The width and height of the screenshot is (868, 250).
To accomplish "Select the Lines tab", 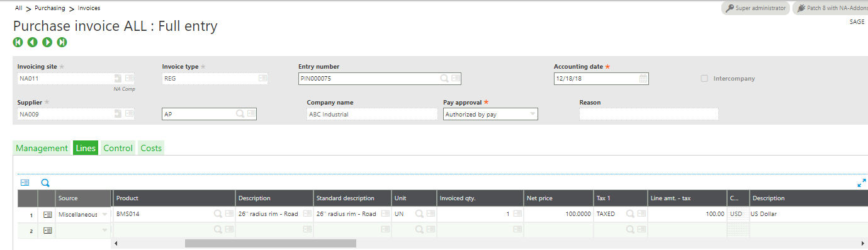I will coord(86,148).
